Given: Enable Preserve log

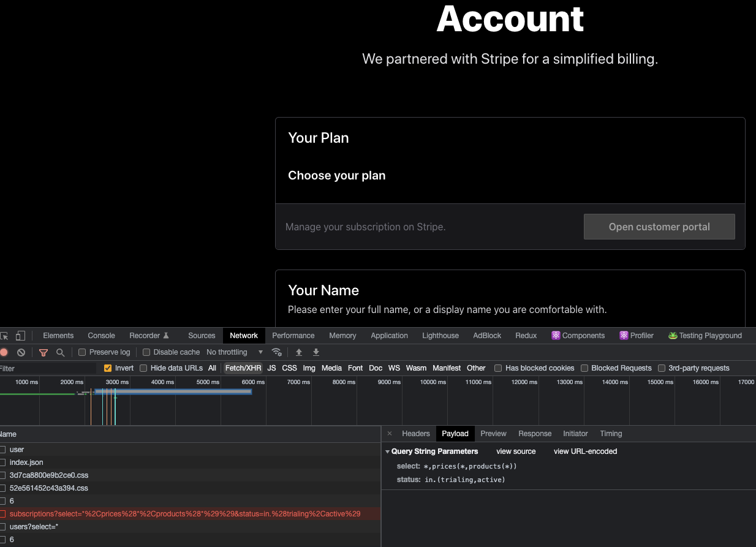Looking at the screenshot, I should [x=81, y=352].
